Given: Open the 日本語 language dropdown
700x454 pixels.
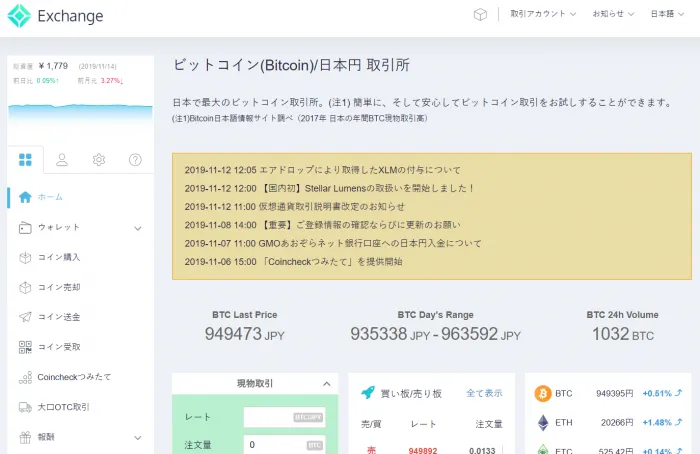Looking at the screenshot, I should click(667, 14).
